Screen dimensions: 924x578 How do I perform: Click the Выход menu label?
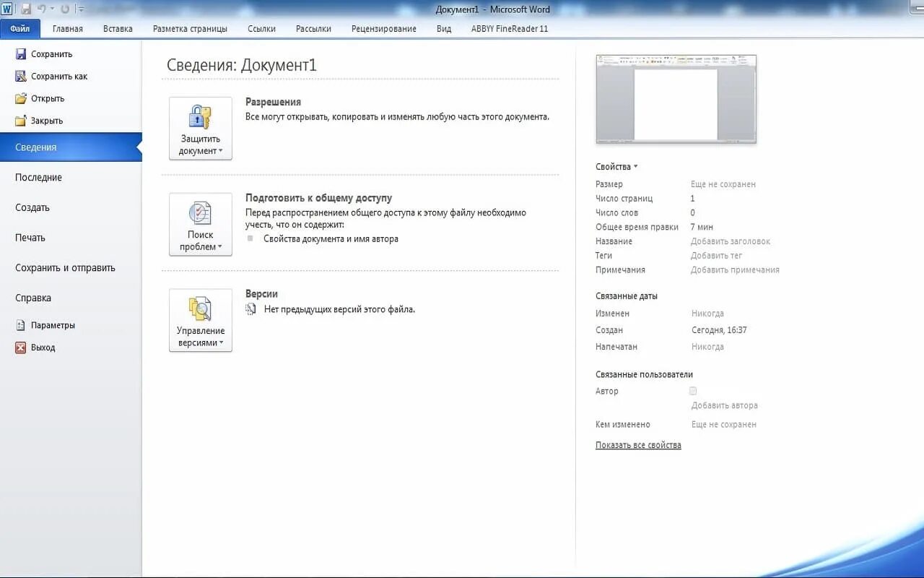[x=43, y=348]
